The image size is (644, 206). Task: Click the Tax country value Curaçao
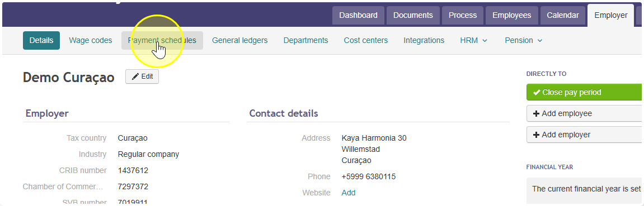pos(132,138)
